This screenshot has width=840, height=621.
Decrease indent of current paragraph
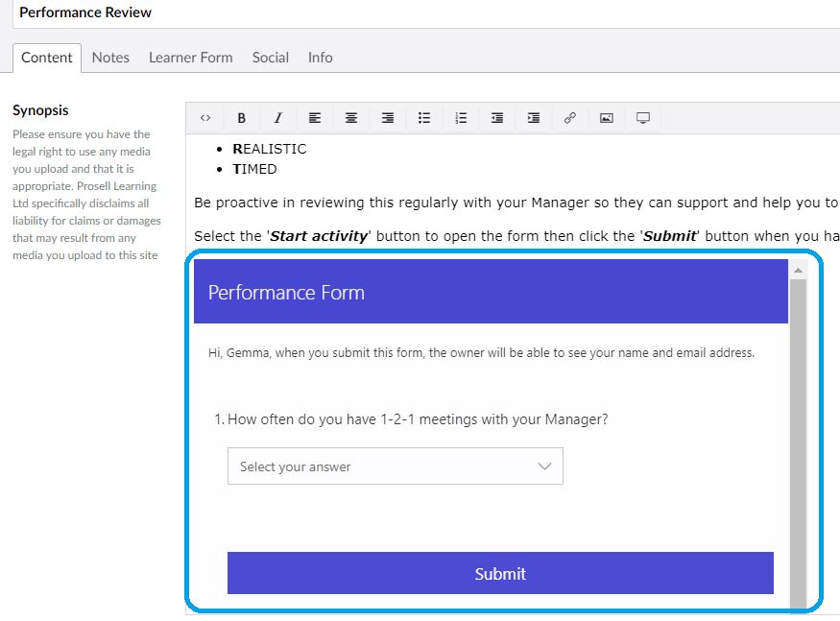coord(497,117)
